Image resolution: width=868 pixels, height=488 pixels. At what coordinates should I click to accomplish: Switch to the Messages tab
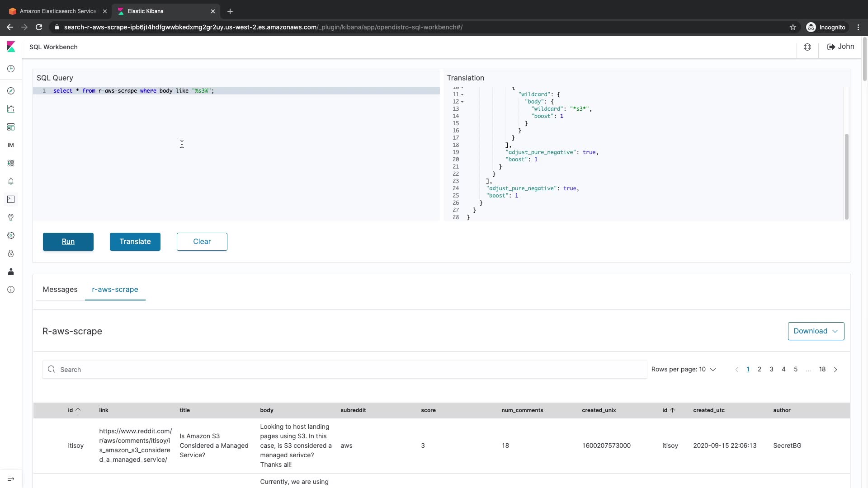[x=60, y=289]
